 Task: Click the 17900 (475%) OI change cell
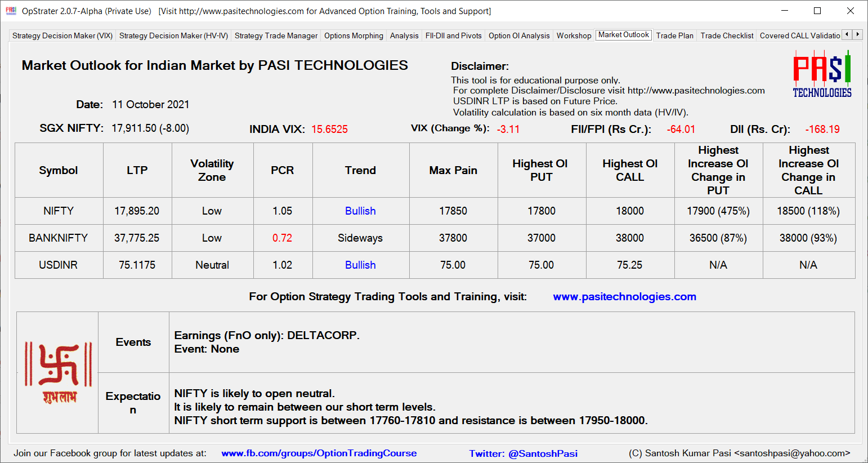718,211
